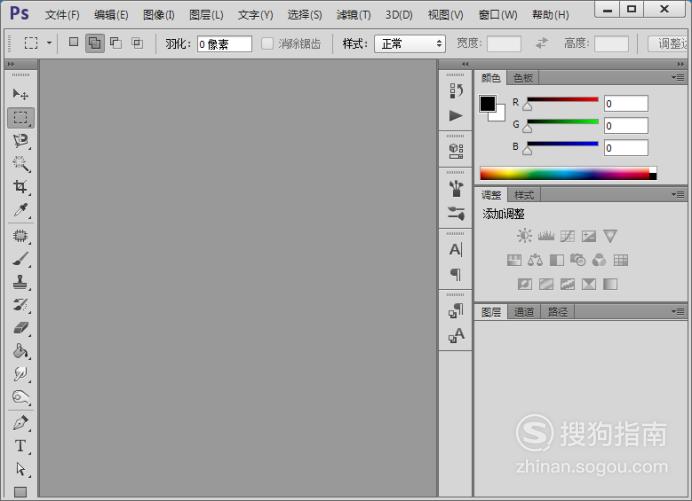Screen dimensions: 692x501
Task: Toggle the anti-alias checkbox
Action: point(267,43)
